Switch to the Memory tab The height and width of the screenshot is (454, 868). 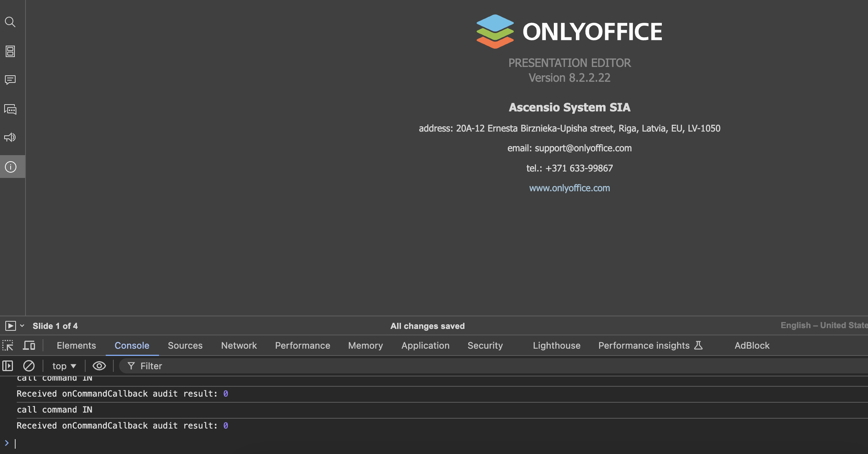click(366, 345)
